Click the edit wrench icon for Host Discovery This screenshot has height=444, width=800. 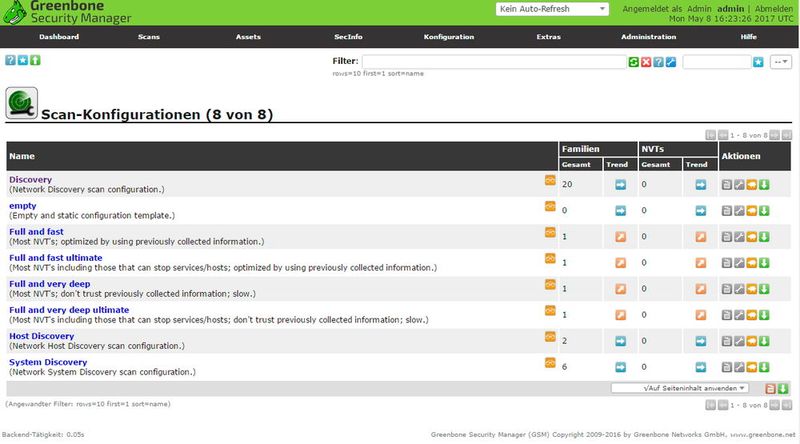(x=740, y=340)
